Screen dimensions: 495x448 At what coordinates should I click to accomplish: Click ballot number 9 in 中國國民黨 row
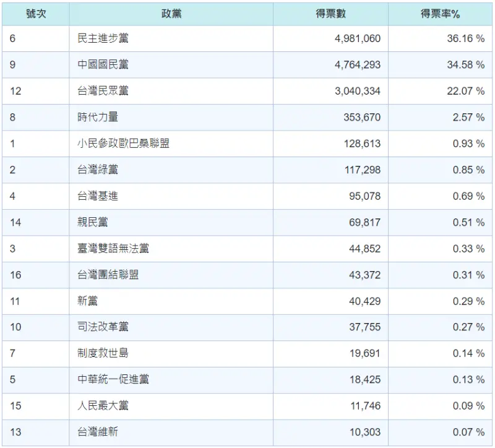12,65
